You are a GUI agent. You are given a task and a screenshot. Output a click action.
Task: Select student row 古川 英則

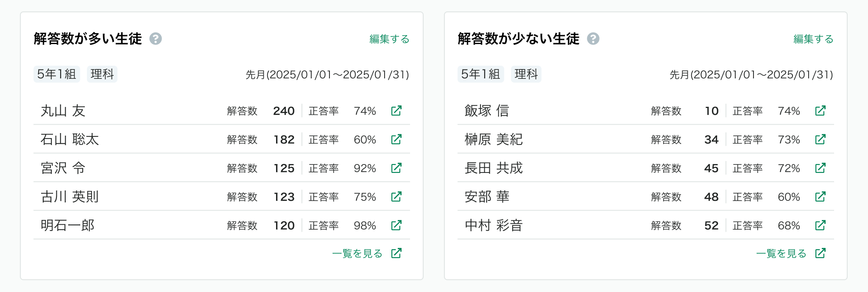[x=222, y=197]
